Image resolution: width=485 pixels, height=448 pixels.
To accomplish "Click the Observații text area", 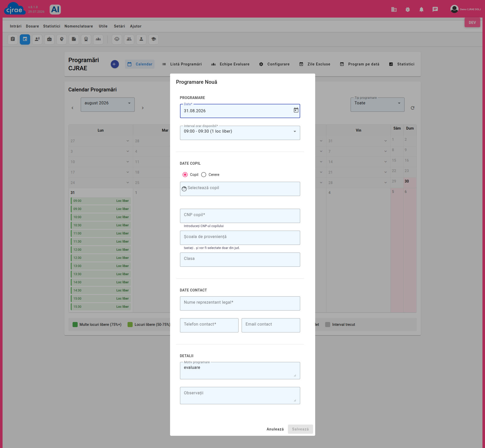I will (240, 396).
